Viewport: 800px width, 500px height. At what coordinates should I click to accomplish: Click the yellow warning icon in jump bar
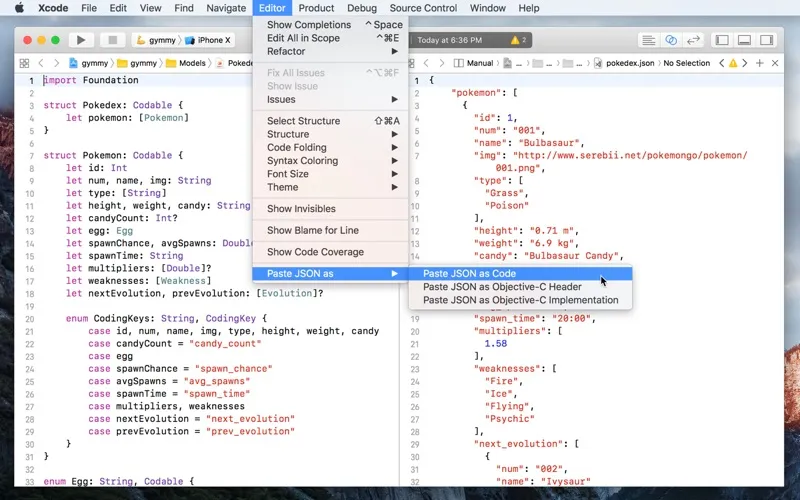coord(733,63)
